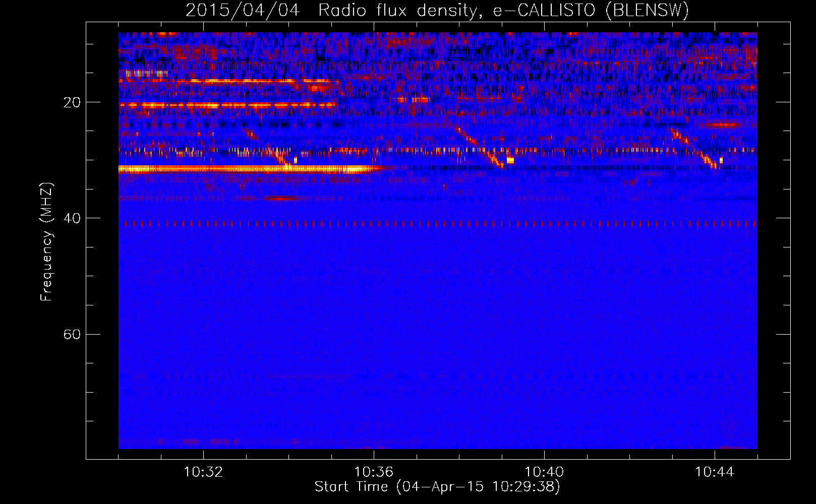Select the 20 MHz frequency axis label
This screenshot has width=816, height=504.
point(72,103)
